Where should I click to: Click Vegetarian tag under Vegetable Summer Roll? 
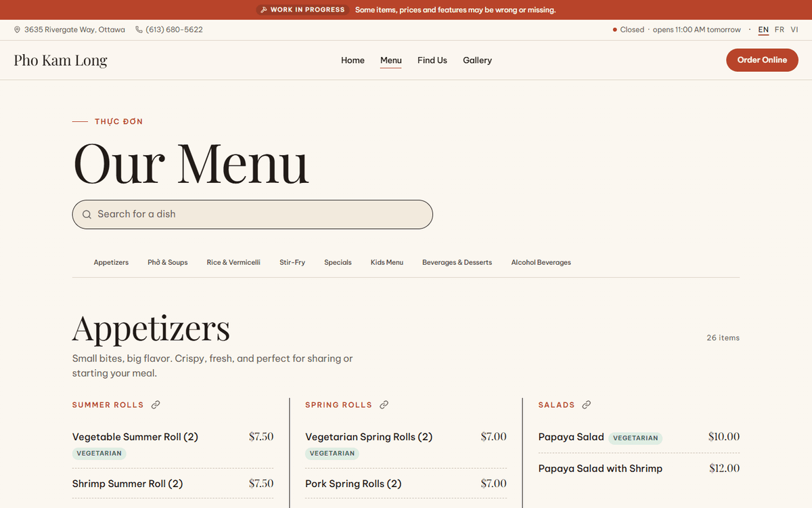tap(99, 454)
